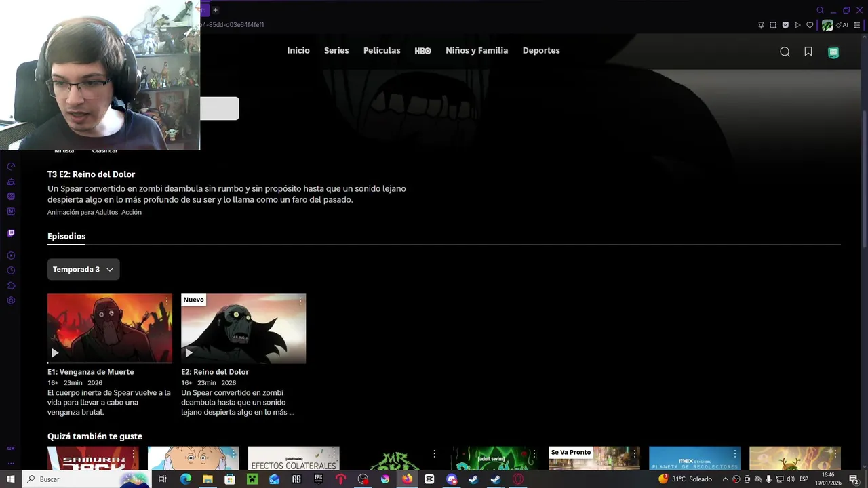The image size is (868, 488).
Task: Play episode E1 Venganza de Muerte
Action: (55, 352)
